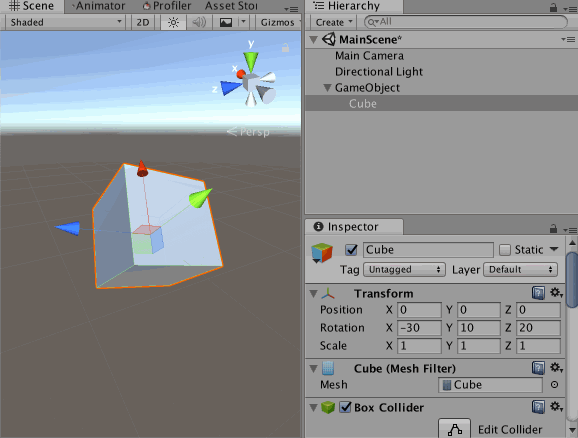Lock the Inspector panel
Viewport: 578px width, 438px height.
(x=553, y=229)
